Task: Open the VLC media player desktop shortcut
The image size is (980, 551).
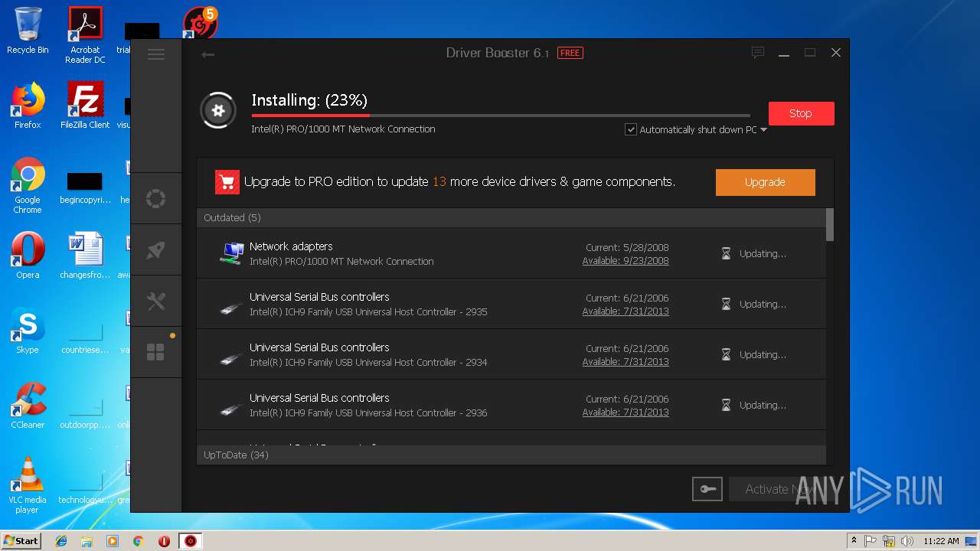Action: point(28,485)
